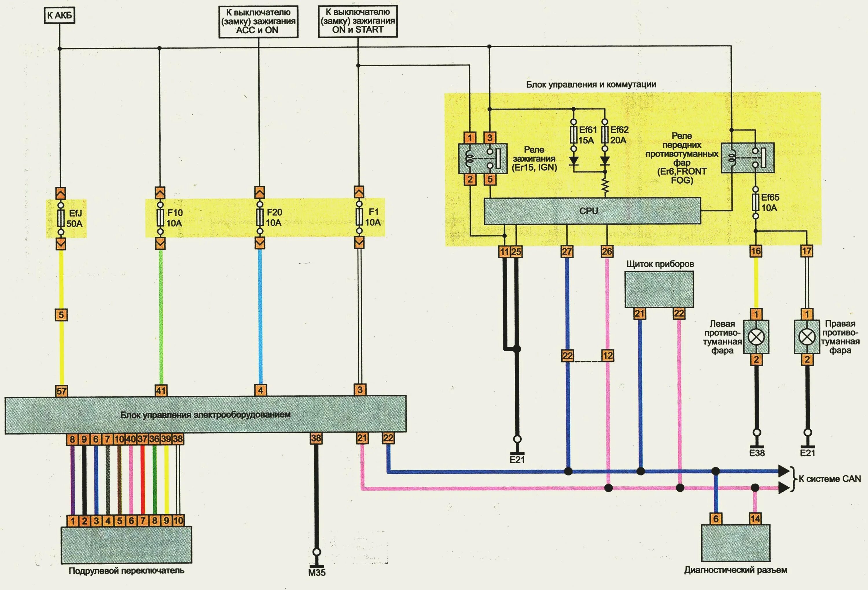Click the diagnostic connector pin 14
868x590 pixels.
point(755,518)
